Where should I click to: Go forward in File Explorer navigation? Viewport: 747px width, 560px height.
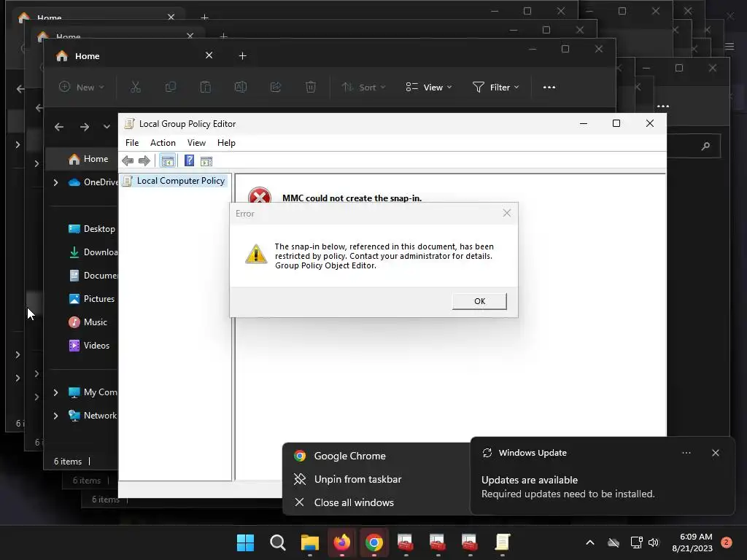point(85,127)
